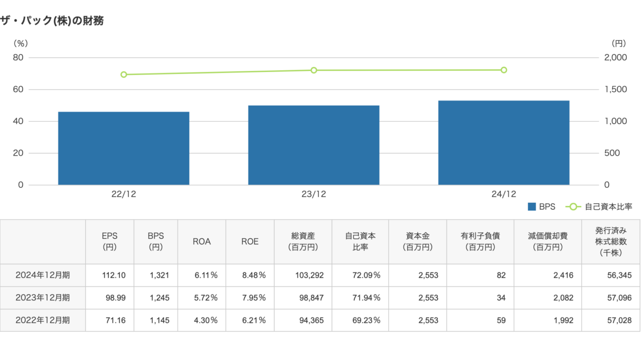Click the depreciation value 2,082
Viewport: 644px width, 337px height.
pos(562,298)
